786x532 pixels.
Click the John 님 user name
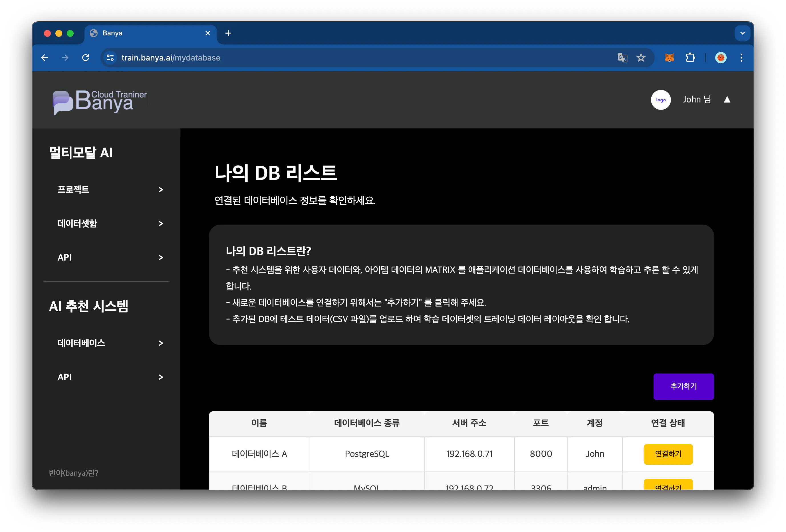pos(696,99)
